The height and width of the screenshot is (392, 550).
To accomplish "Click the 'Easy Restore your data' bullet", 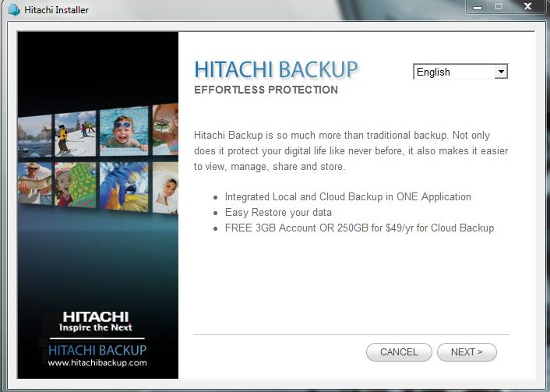I will tap(278, 212).
